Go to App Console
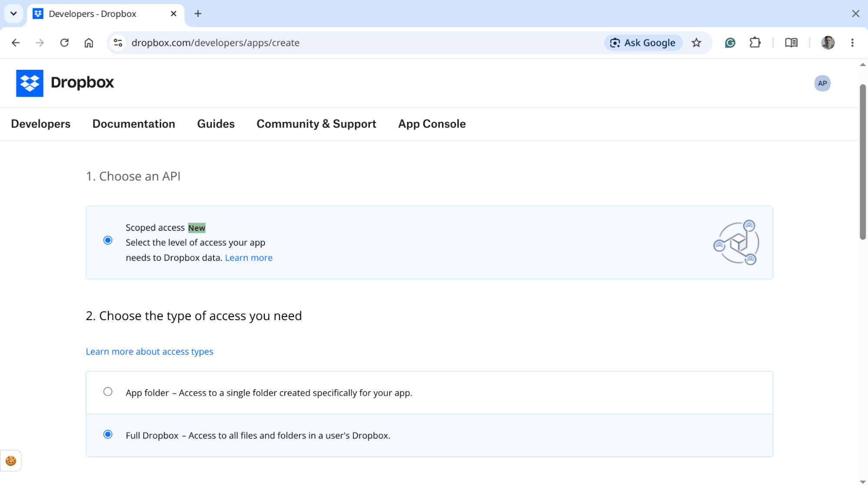This screenshot has height=488, width=868. [432, 124]
